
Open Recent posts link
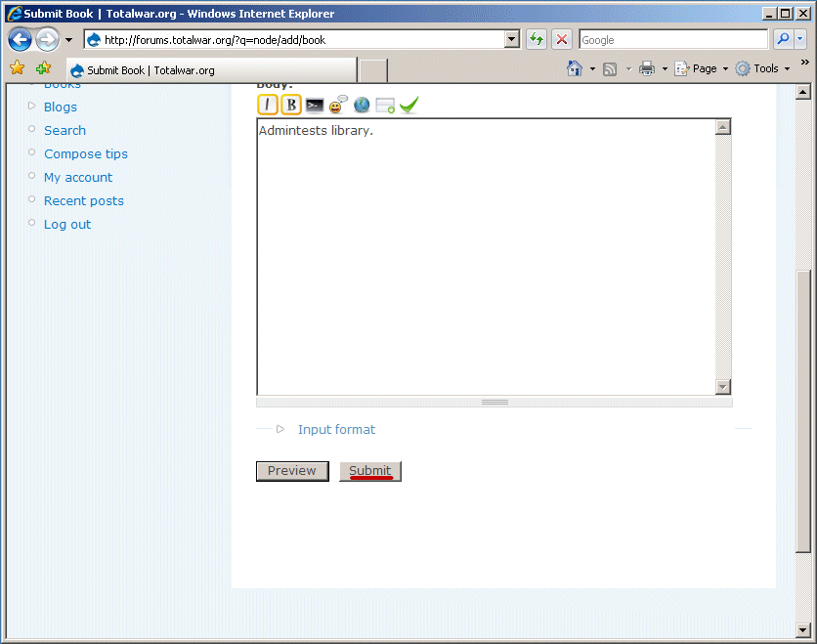pos(84,200)
